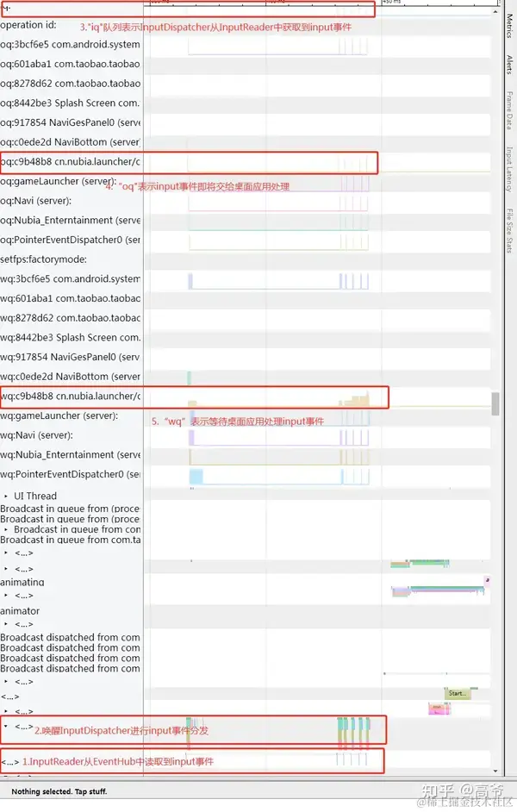517x812 pixels.
Task: Expand the 'Broadcast in queue from con' row arrow
Action: pyautogui.click(x=6, y=530)
